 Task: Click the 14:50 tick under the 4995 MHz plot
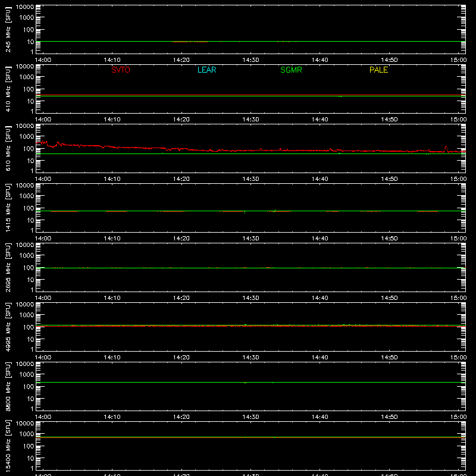tap(389, 358)
